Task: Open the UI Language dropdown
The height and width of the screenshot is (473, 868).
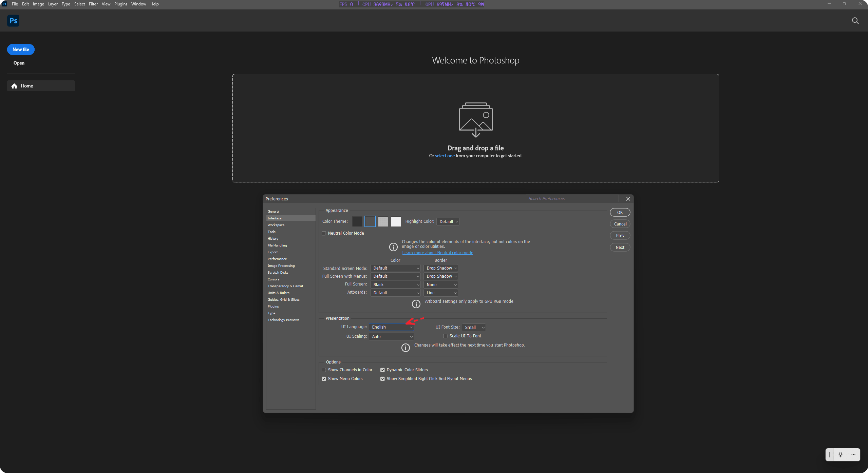Action: [392, 327]
